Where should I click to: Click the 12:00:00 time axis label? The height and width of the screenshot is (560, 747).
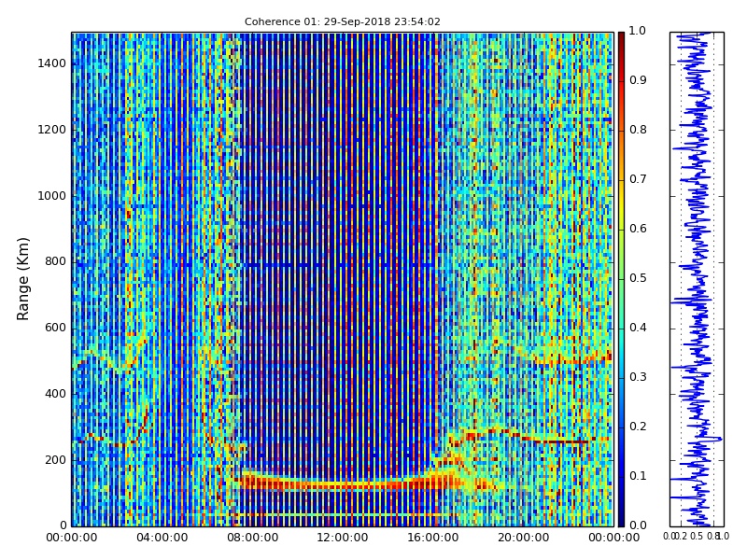tap(343, 538)
